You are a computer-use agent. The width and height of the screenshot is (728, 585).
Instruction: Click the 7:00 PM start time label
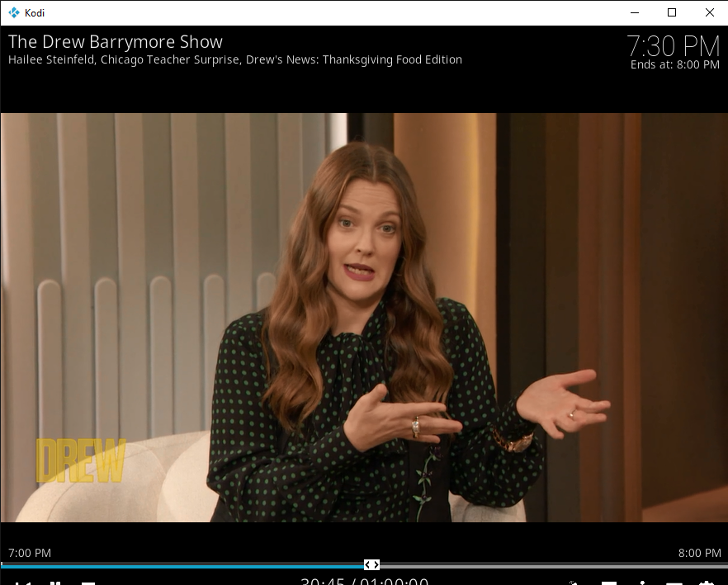pyautogui.click(x=30, y=553)
